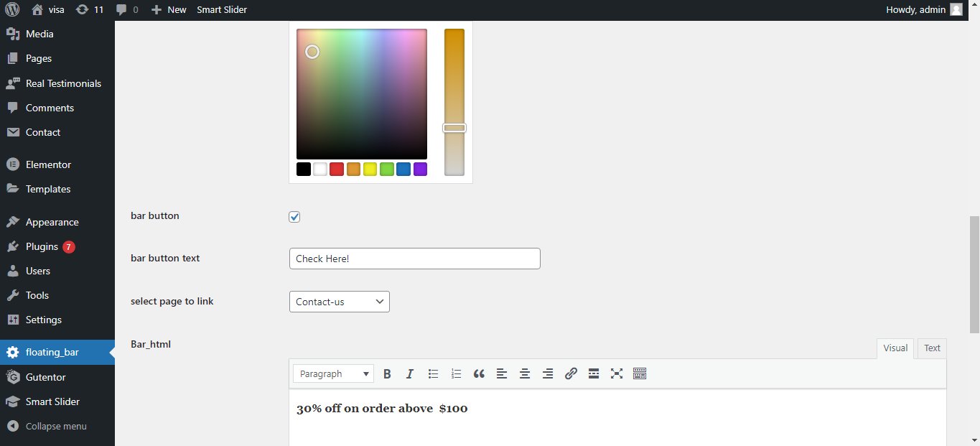The image size is (980, 446).
Task: Pick the yellow color swatch
Action: click(370, 169)
